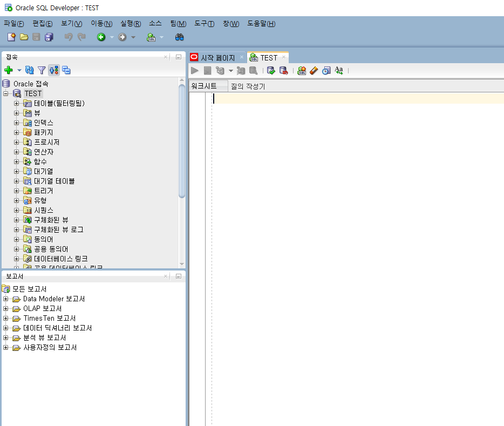Select the 구체화된 뷰 로그 item

59,230
